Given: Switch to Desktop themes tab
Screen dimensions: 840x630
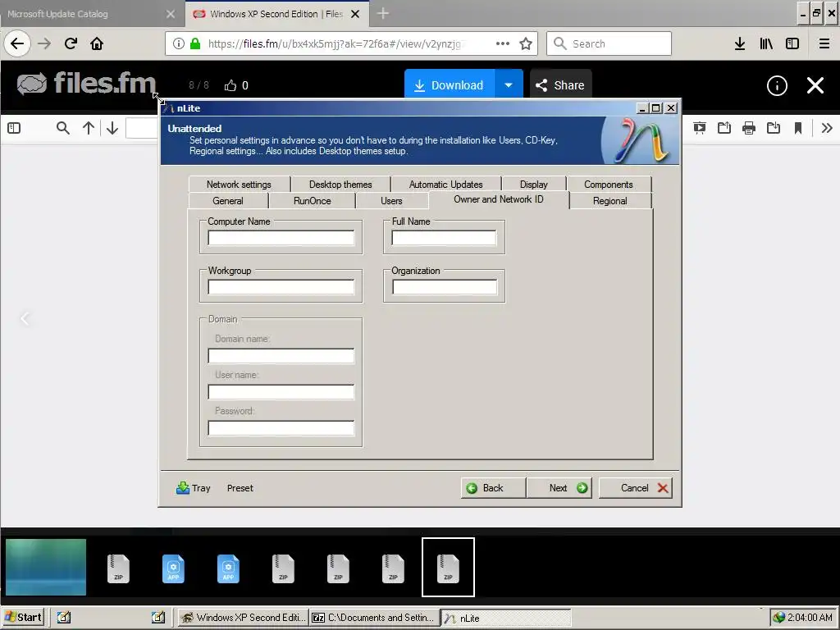Looking at the screenshot, I should tap(340, 184).
